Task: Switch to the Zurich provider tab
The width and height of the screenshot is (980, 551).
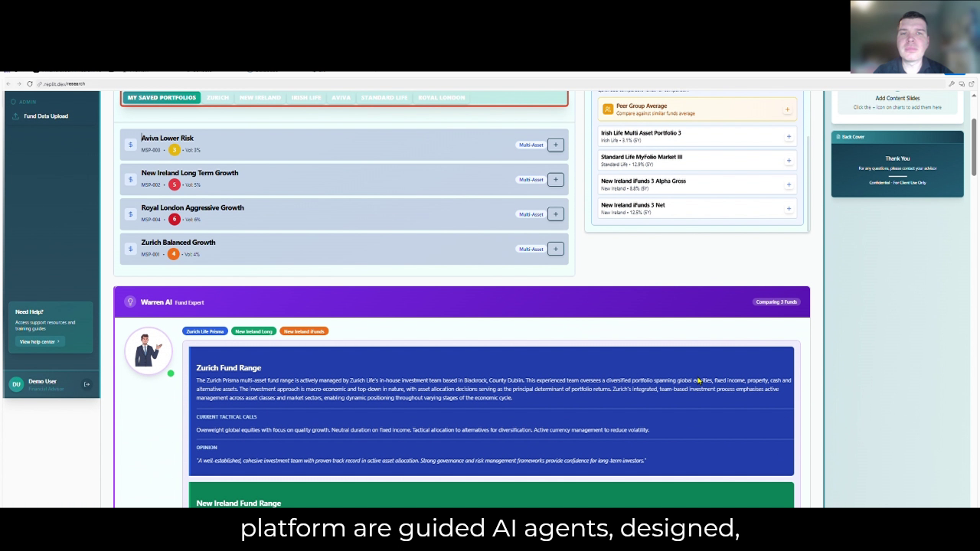Action: (217, 98)
